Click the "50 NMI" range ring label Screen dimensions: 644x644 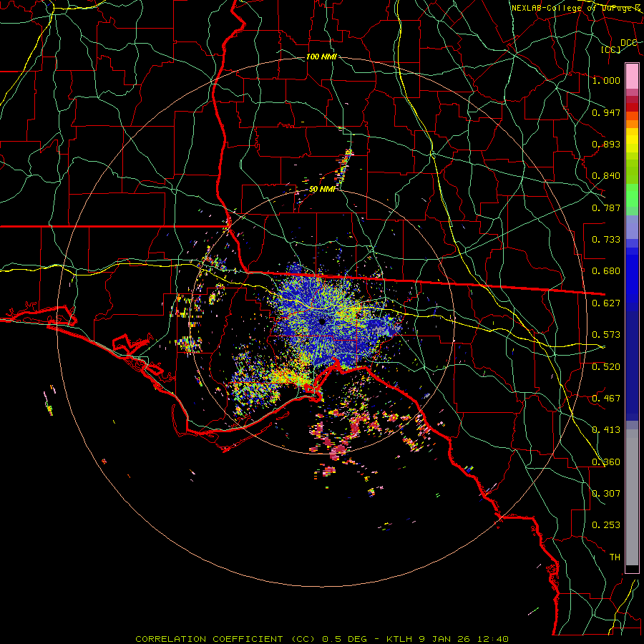322,189
